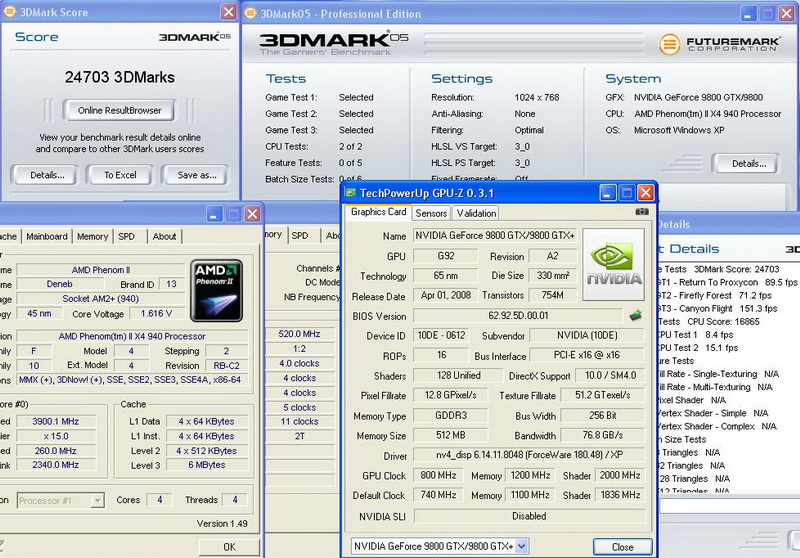The image size is (800, 558).
Task: Click the 3DMARK05 logo in main window
Action: (334, 43)
